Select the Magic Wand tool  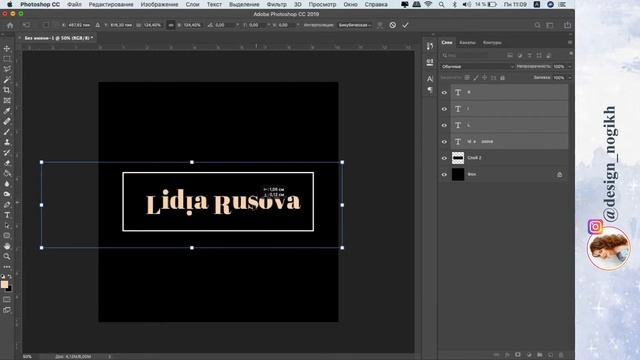pos(7,80)
